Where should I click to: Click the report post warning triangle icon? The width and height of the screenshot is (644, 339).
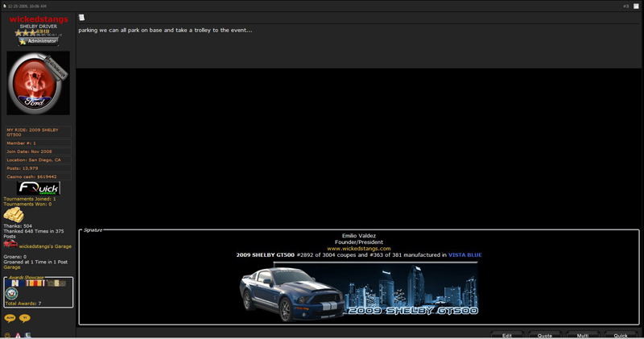18,336
